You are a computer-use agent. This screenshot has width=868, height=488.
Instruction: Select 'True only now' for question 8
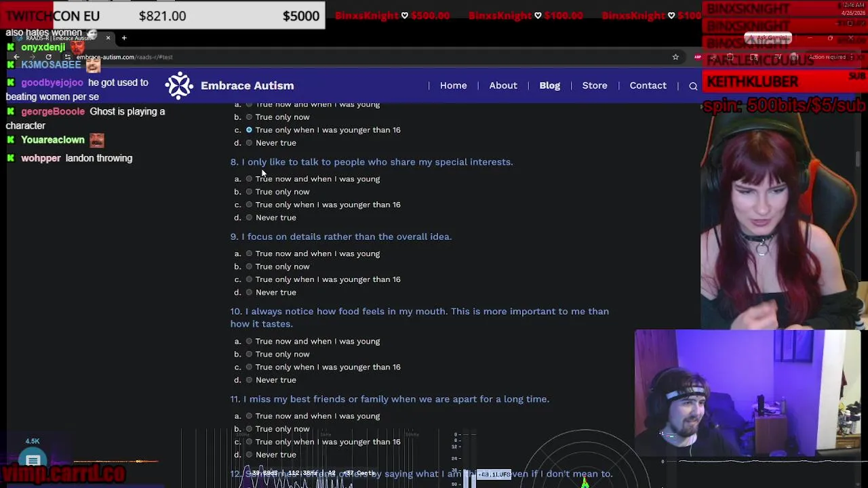tap(249, 192)
